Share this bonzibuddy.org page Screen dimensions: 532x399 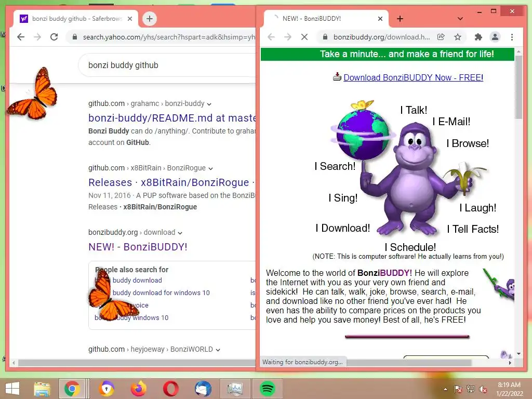point(441,37)
